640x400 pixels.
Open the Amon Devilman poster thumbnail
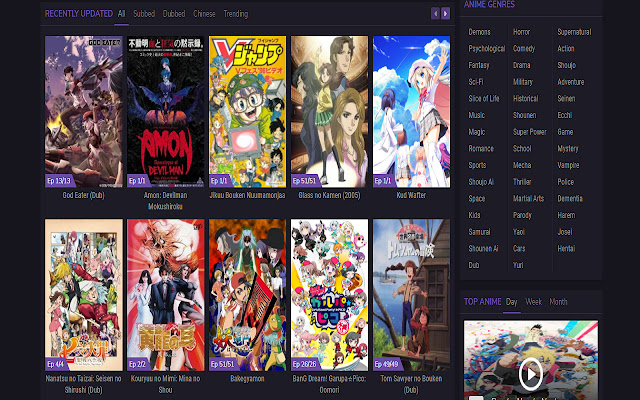click(166, 111)
